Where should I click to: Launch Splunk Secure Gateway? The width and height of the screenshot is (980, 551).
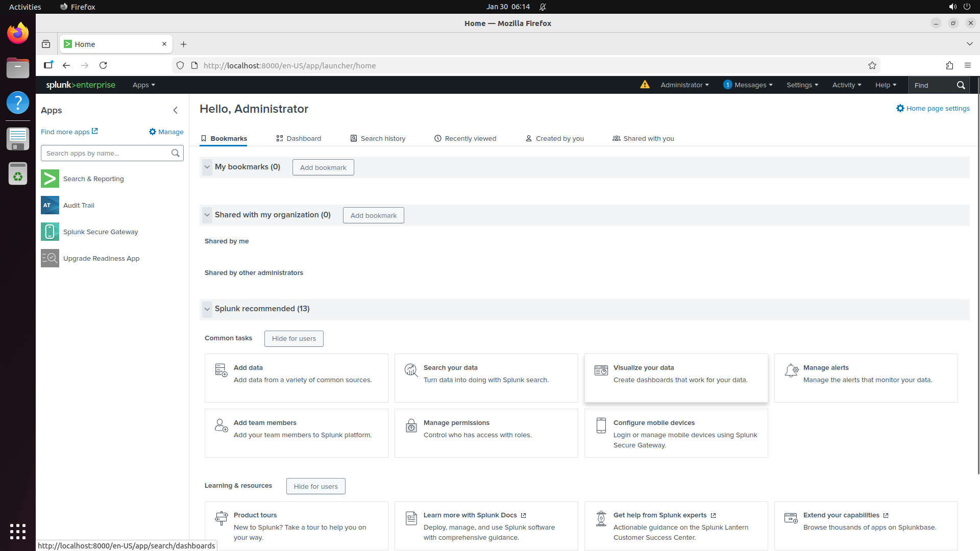coord(100,232)
